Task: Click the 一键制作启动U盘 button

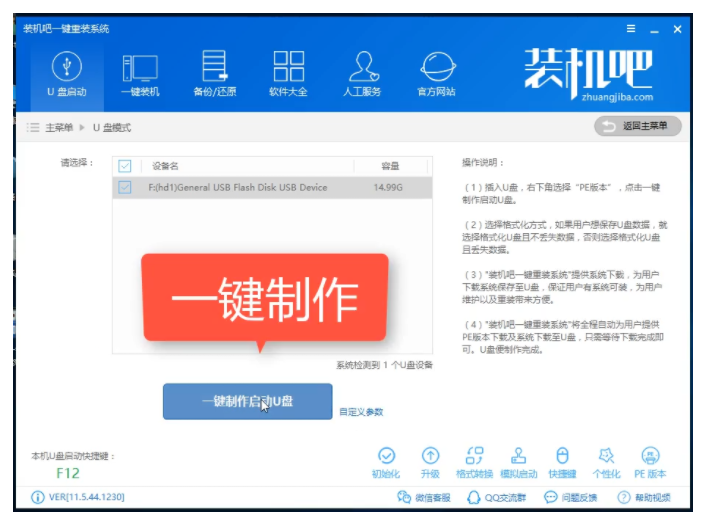Action: point(247,401)
